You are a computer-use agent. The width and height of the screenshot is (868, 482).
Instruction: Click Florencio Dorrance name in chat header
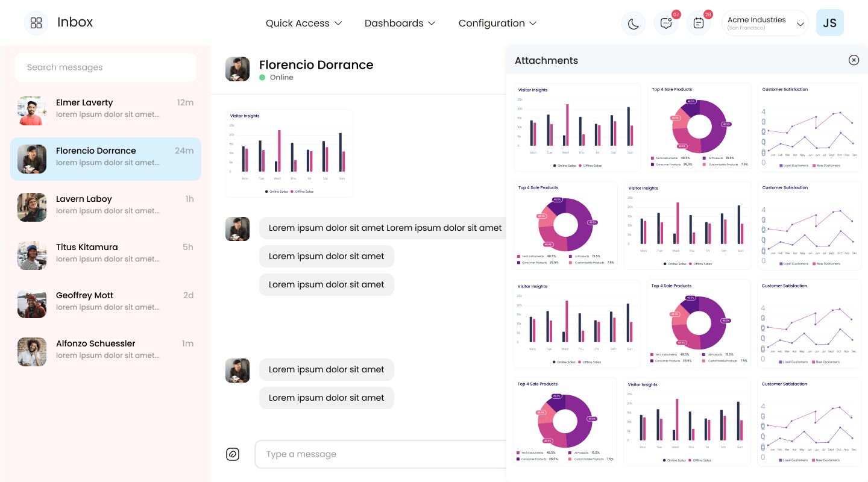coord(316,64)
